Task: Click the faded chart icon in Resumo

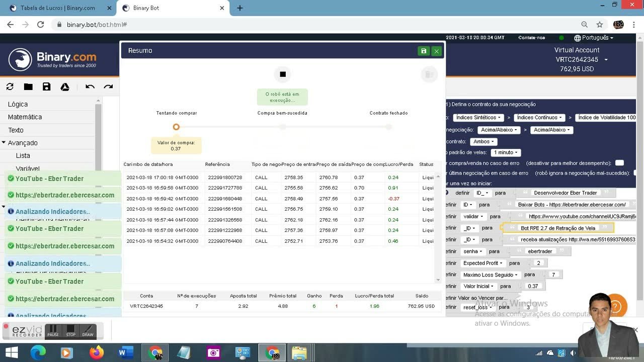Action: tap(429, 74)
